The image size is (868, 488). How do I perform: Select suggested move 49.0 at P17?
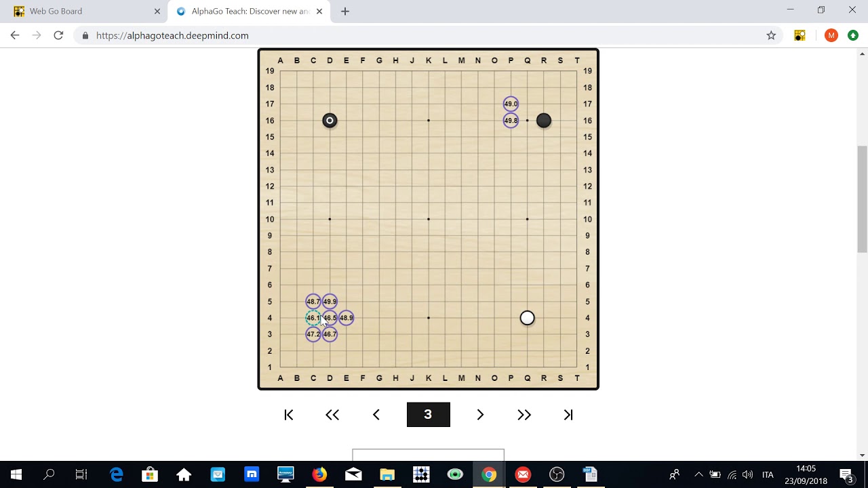pos(511,104)
